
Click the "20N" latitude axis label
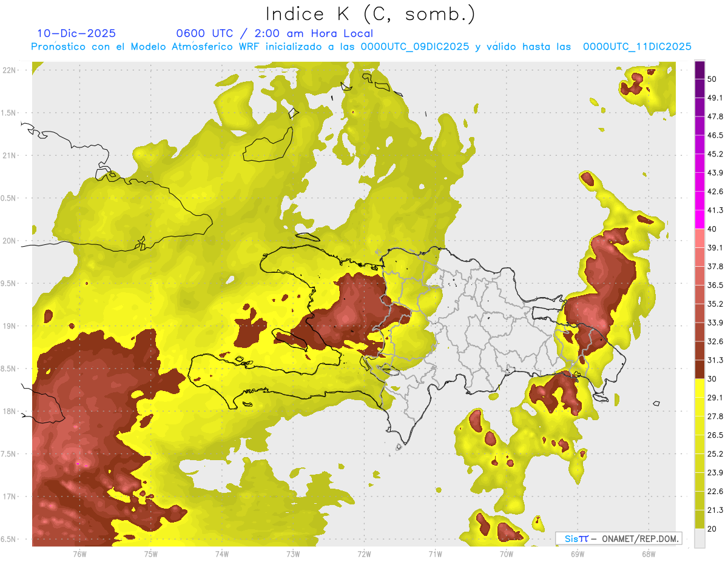pyautogui.click(x=10, y=241)
